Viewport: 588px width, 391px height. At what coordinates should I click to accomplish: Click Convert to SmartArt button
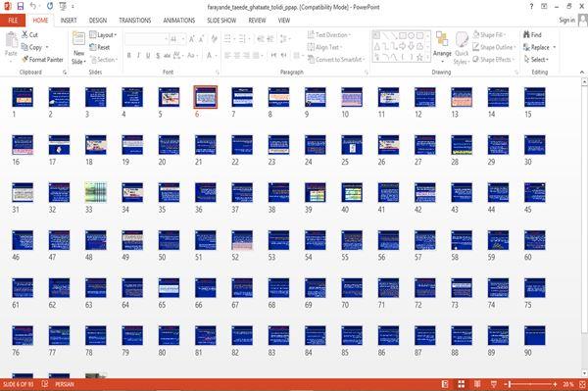tap(336, 59)
